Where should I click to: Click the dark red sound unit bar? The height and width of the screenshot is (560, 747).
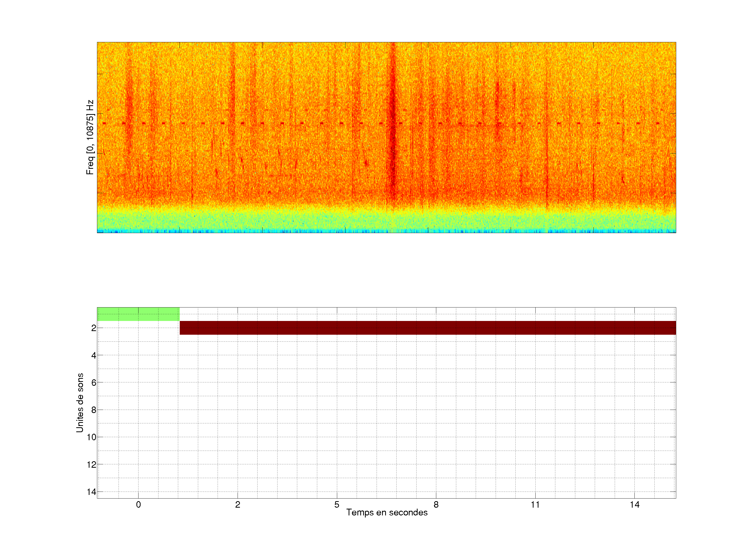[427, 328]
